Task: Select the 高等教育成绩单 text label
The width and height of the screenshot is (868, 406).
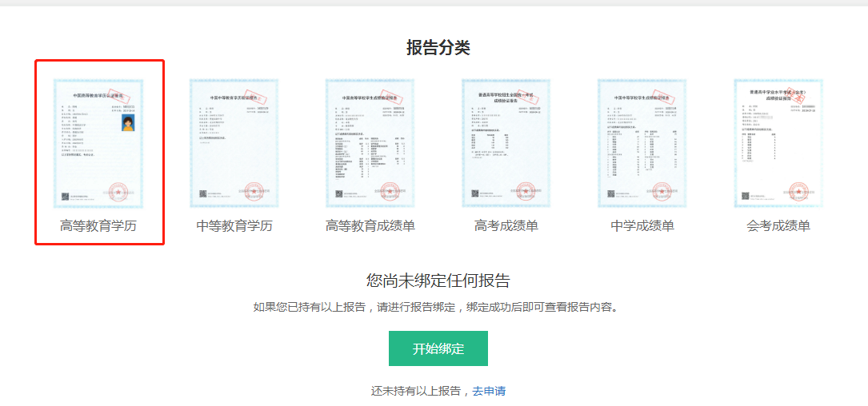Action: point(370,226)
